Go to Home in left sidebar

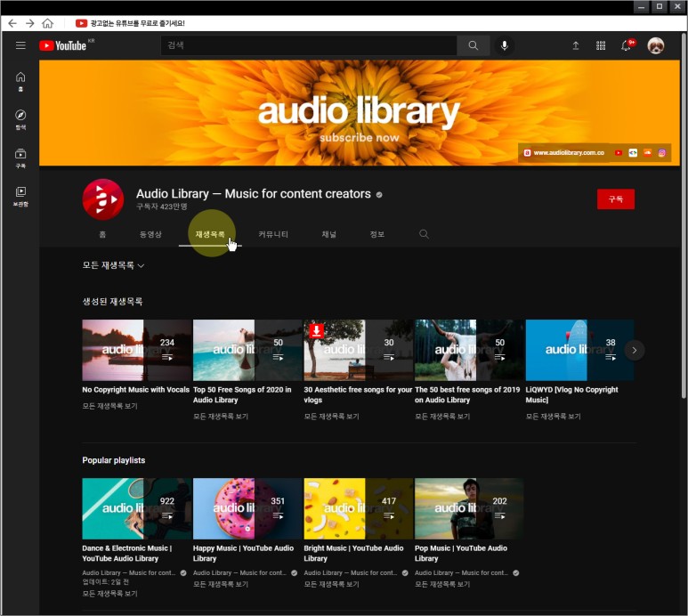20,81
